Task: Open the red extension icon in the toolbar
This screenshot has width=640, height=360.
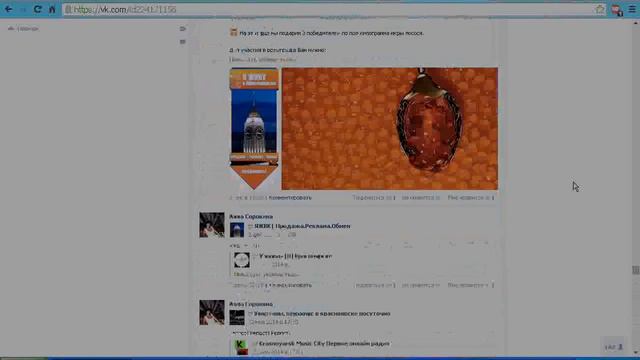Action: coord(616,10)
